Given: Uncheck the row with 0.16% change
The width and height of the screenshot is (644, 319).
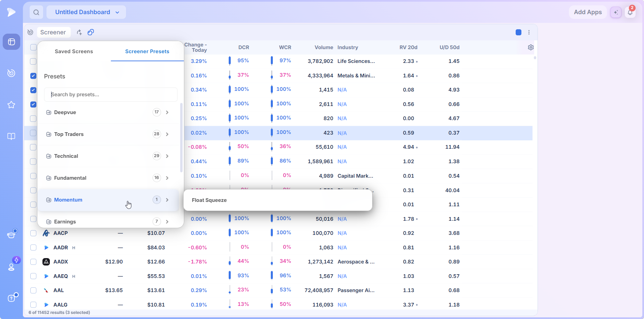Looking at the screenshot, I should point(33,76).
